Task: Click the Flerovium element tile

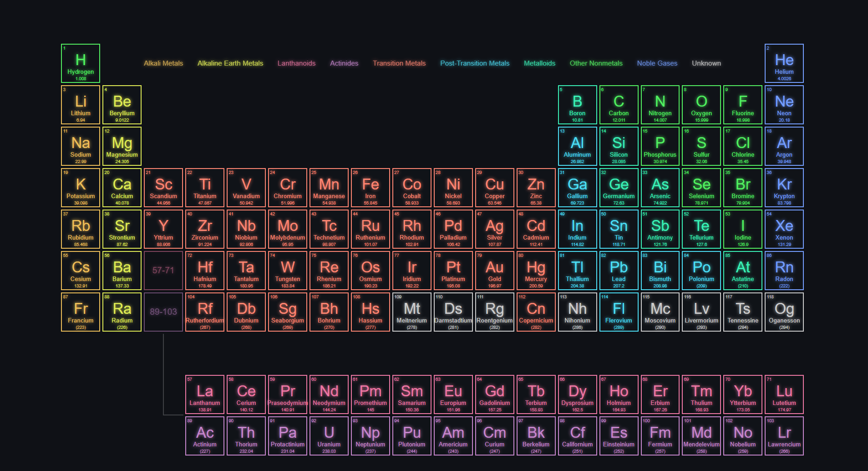Action: (x=619, y=312)
